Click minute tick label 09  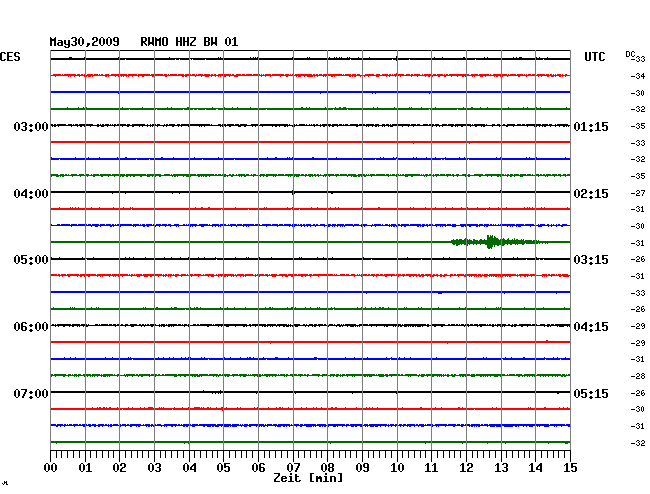362,467
